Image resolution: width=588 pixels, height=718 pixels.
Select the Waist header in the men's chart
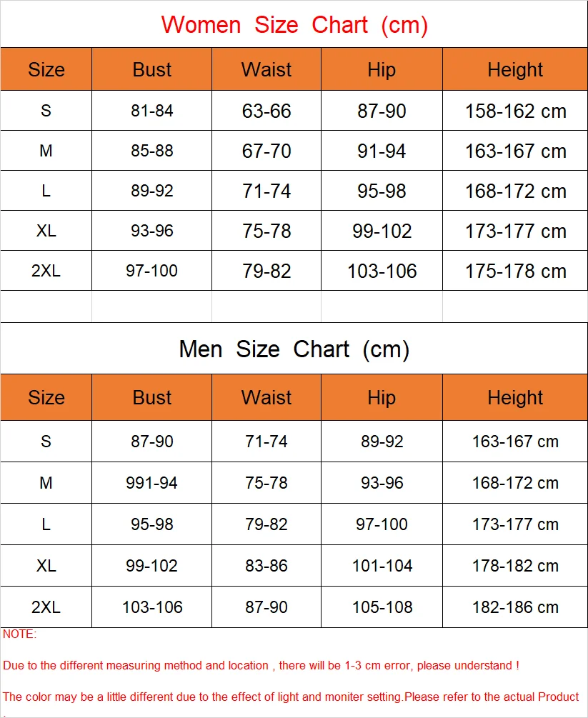click(x=266, y=397)
